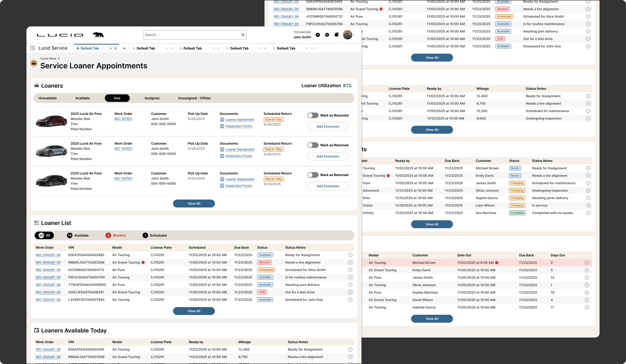The height and width of the screenshot is (364, 626).
Task: Toggle Mark as Returned for black car
Action: [x=313, y=175]
